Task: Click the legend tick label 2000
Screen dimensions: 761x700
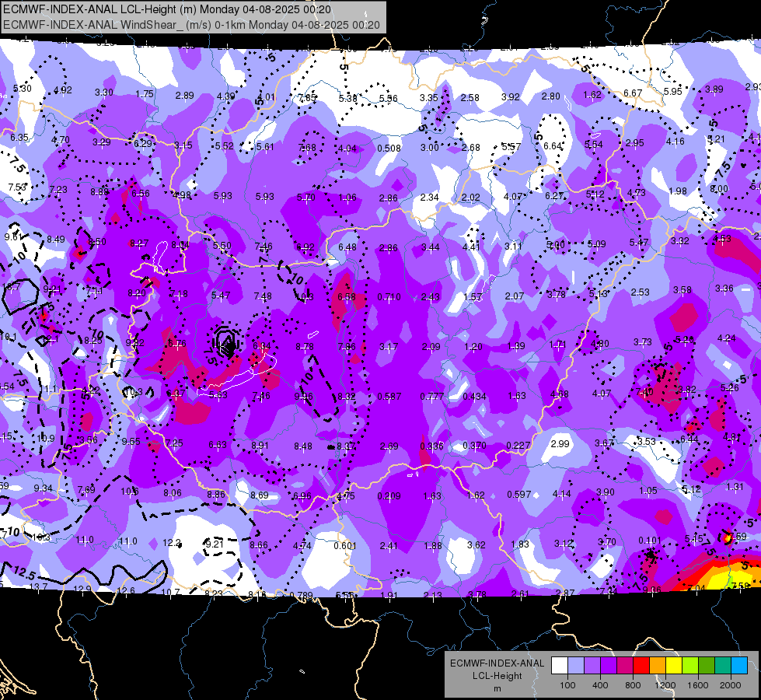Action: [x=731, y=685]
